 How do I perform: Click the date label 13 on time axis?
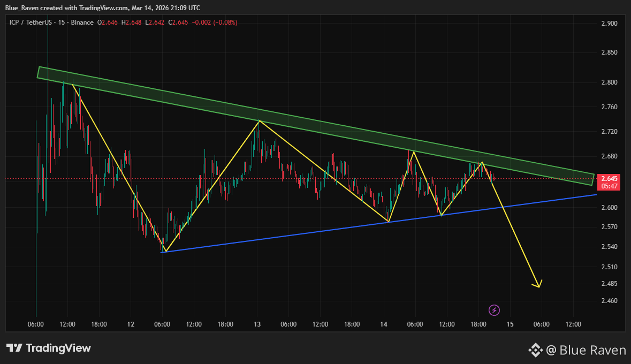[257, 324]
